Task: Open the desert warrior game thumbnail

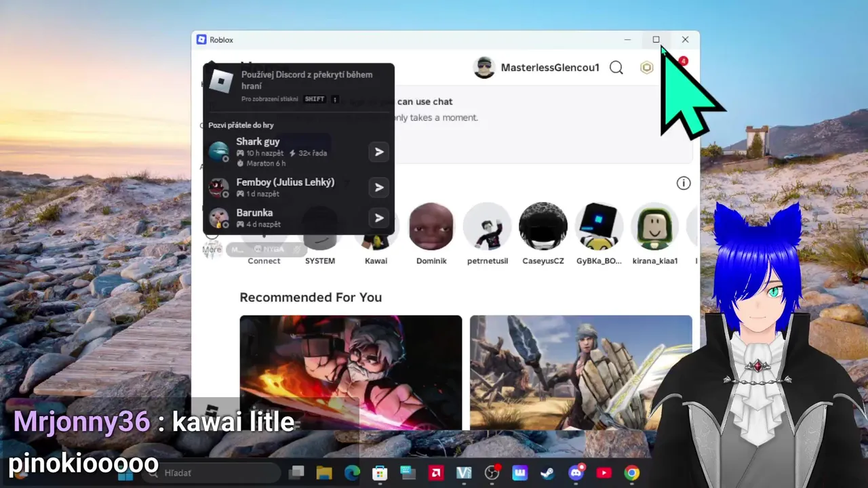Action: [x=581, y=373]
